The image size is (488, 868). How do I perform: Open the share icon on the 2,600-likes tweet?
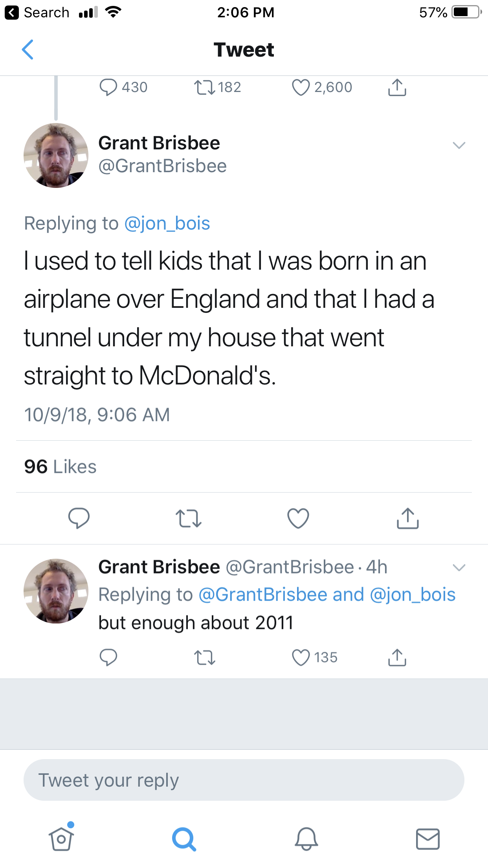coord(397,87)
